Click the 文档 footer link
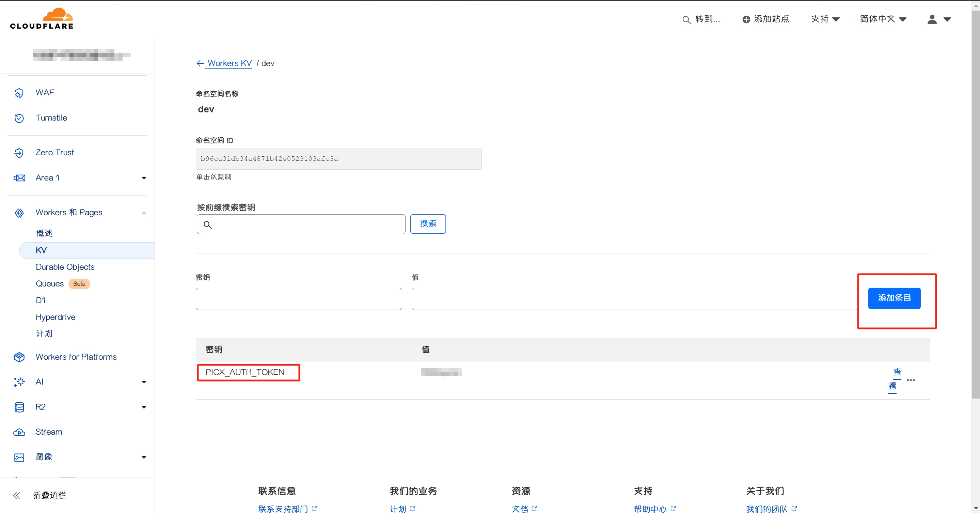The height and width of the screenshot is (513, 980). coord(520,509)
